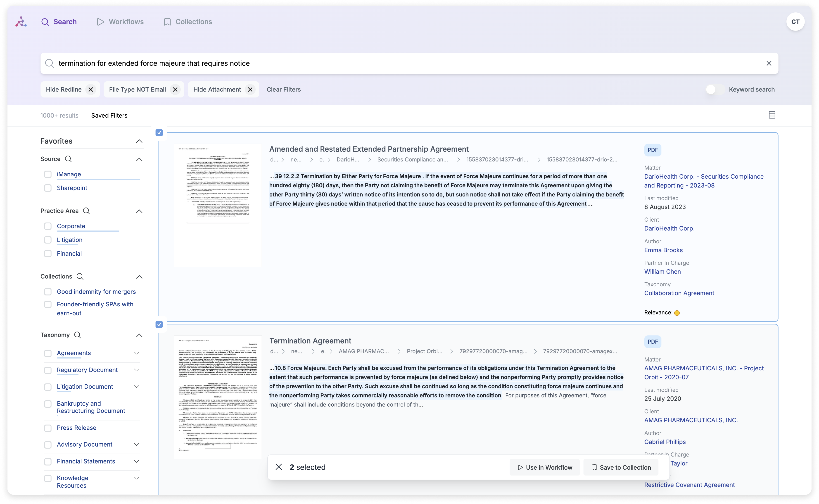This screenshot has width=819, height=504.
Task: Check Good indemnity for mergers collection
Action: [x=48, y=292]
